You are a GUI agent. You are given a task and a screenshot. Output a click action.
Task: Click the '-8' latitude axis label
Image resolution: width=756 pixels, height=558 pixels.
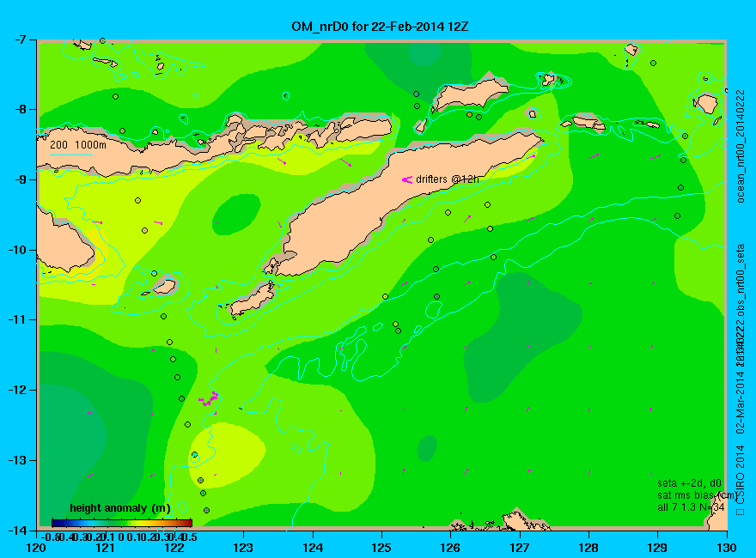coord(21,109)
